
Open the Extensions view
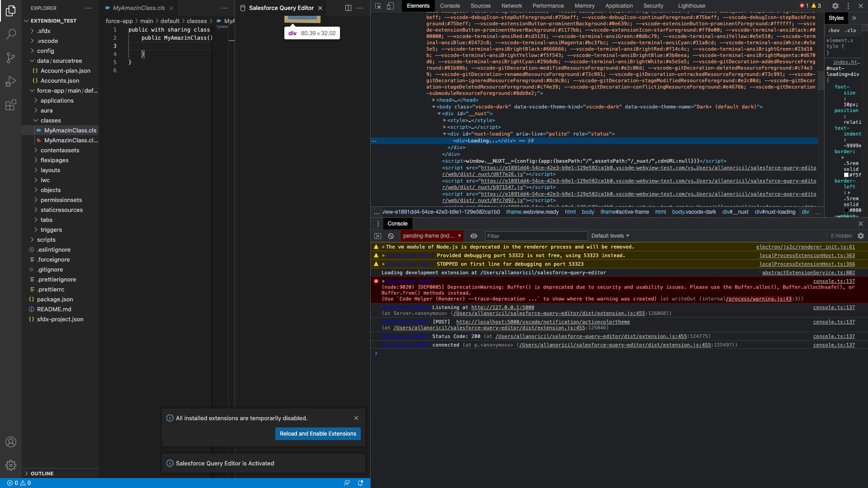click(11, 104)
